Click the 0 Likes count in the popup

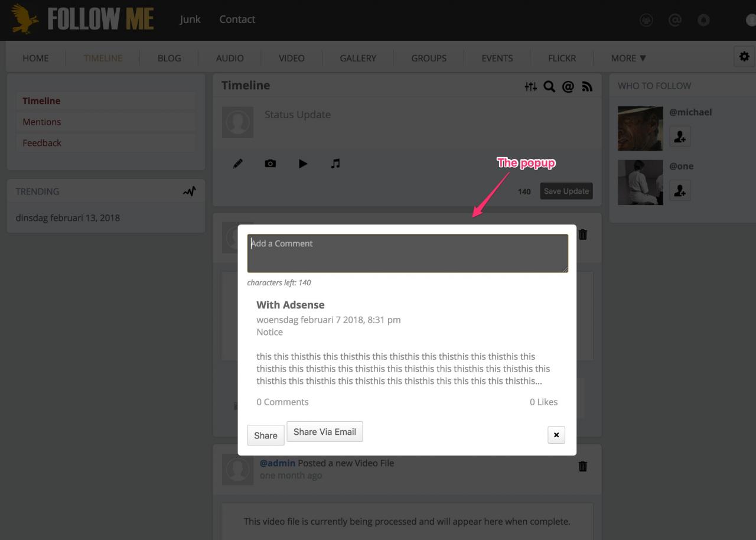[543, 402]
